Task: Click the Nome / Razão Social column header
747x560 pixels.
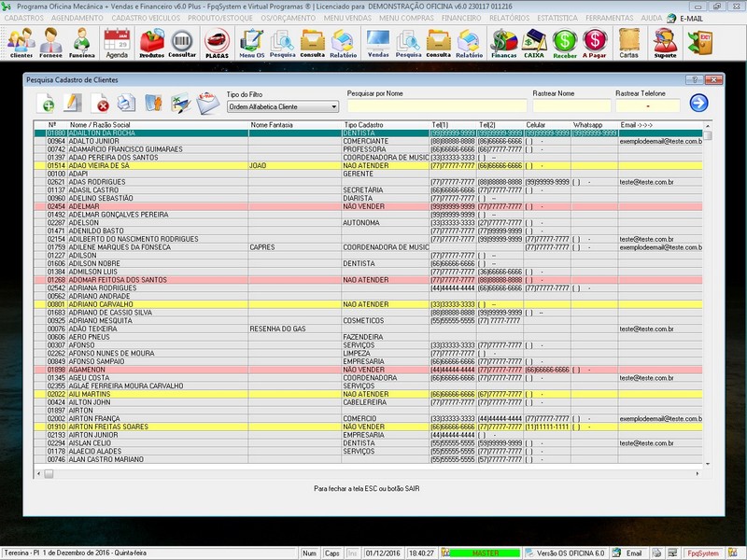Action: click(100, 125)
